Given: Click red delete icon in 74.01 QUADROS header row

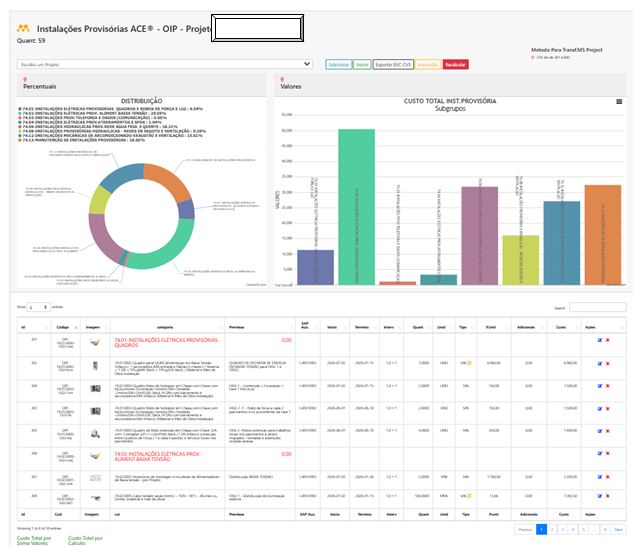Looking at the screenshot, I should [607, 340].
